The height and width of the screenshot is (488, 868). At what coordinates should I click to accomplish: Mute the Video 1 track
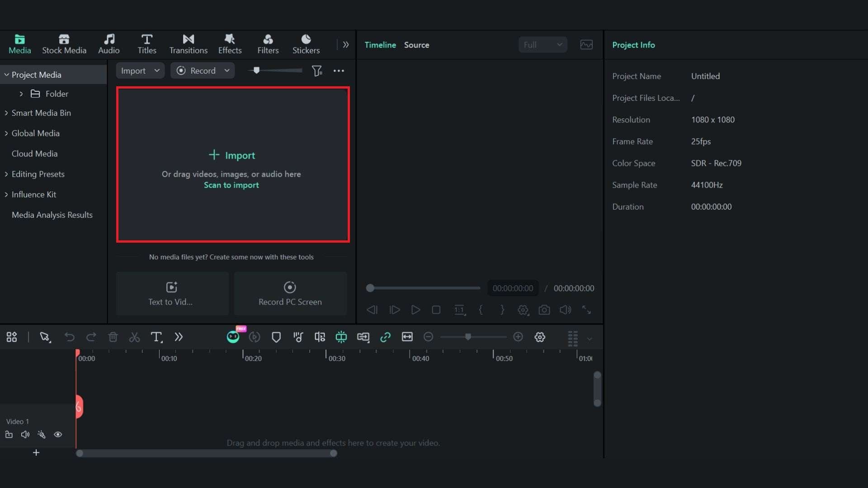[25, 435]
